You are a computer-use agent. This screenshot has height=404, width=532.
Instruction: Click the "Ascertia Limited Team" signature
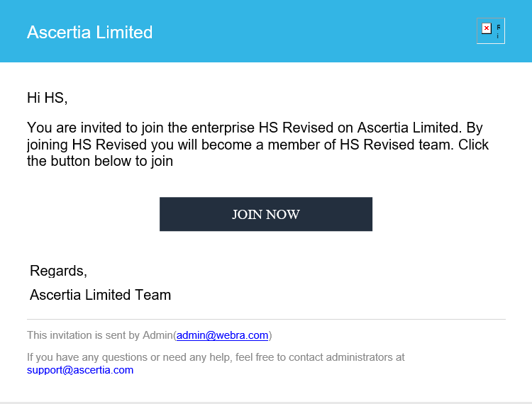[100, 295]
